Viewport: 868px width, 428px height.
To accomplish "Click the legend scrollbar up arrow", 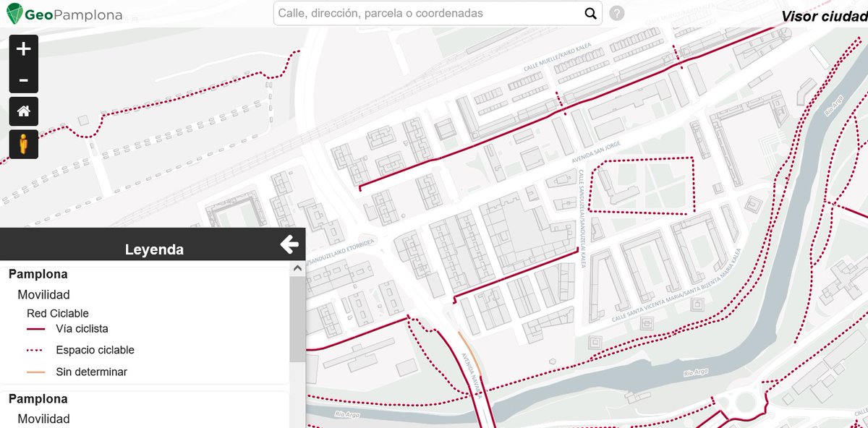I will pyautogui.click(x=297, y=268).
